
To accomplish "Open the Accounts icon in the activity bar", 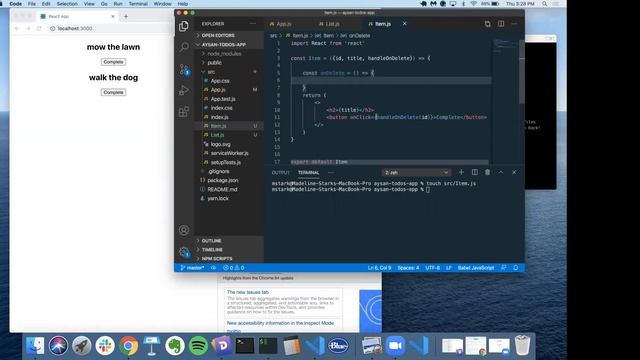I will click(184, 230).
